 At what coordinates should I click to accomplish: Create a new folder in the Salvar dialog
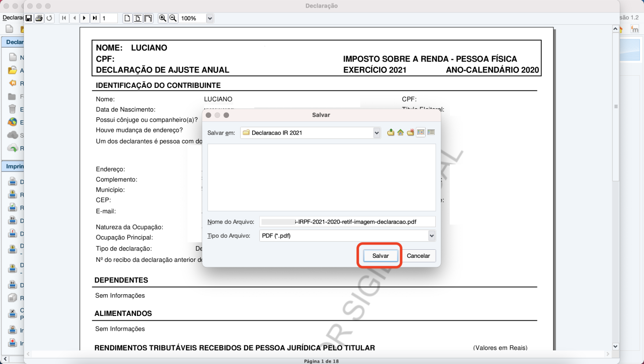click(410, 132)
